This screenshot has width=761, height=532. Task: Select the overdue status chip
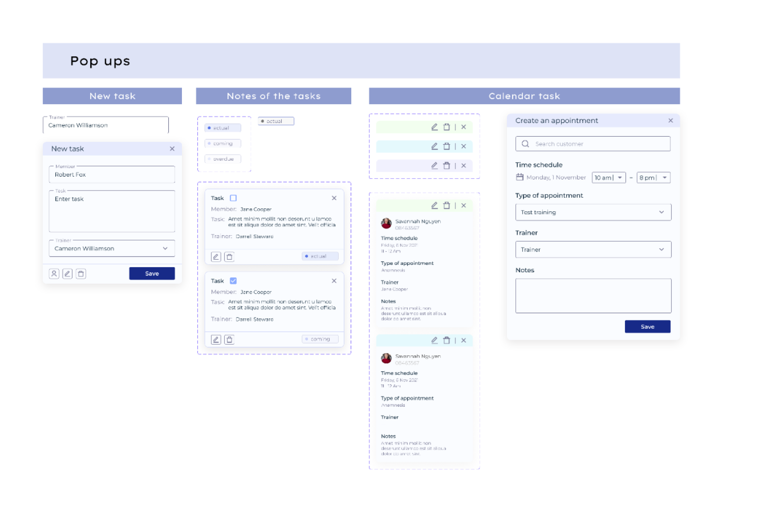tap(223, 159)
